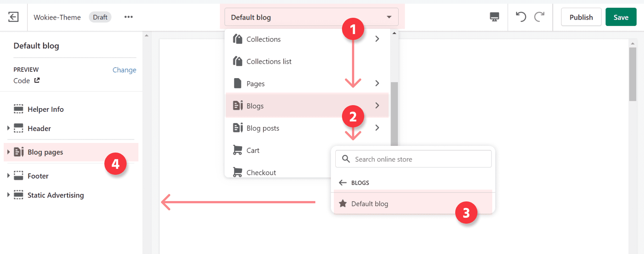Open the Code preview external link icon
Image resolution: width=644 pixels, height=254 pixels.
coord(37,80)
